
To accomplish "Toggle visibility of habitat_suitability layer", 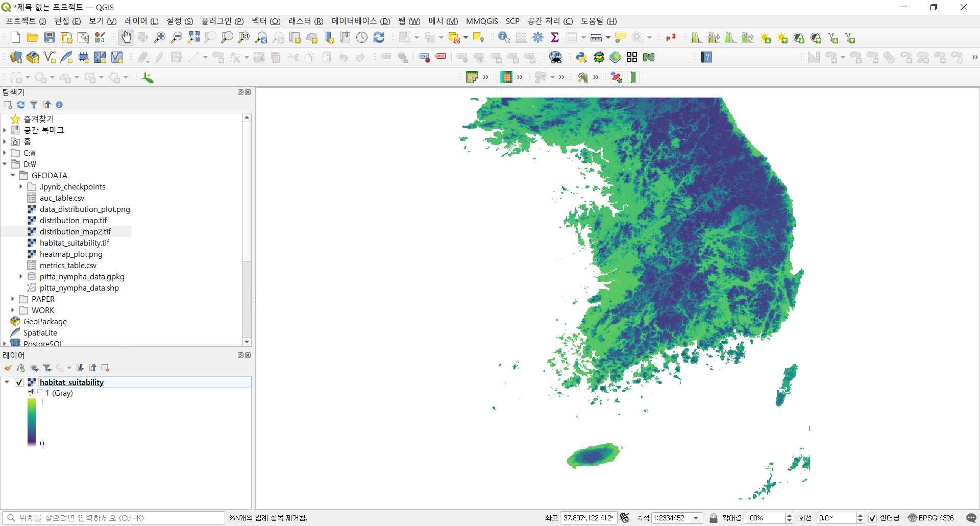I will point(19,382).
